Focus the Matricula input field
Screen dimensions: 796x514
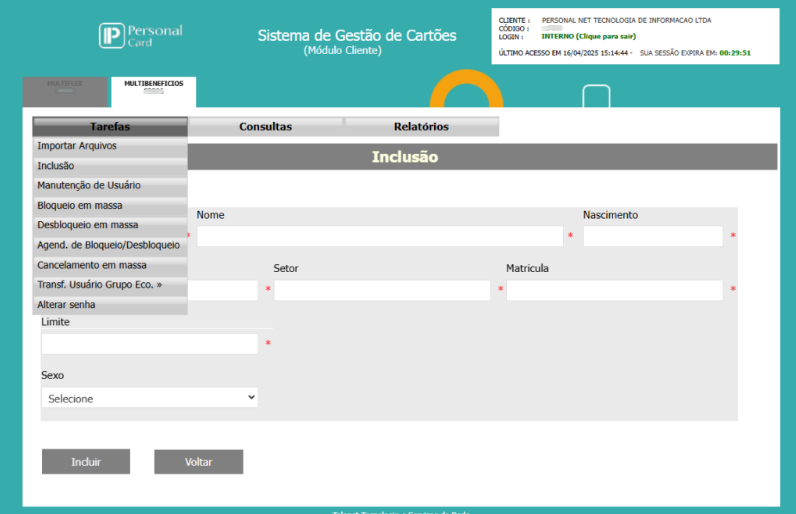pos(614,290)
